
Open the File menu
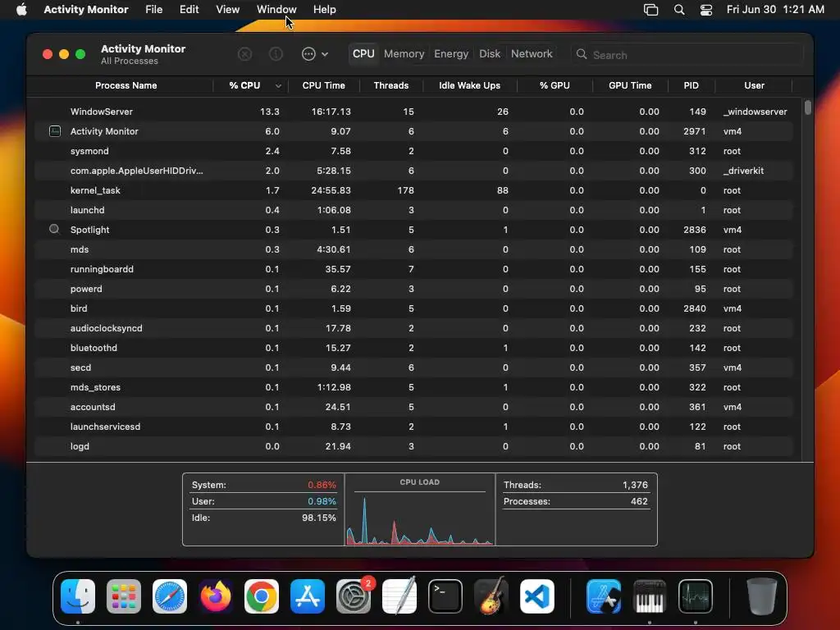pyautogui.click(x=153, y=10)
